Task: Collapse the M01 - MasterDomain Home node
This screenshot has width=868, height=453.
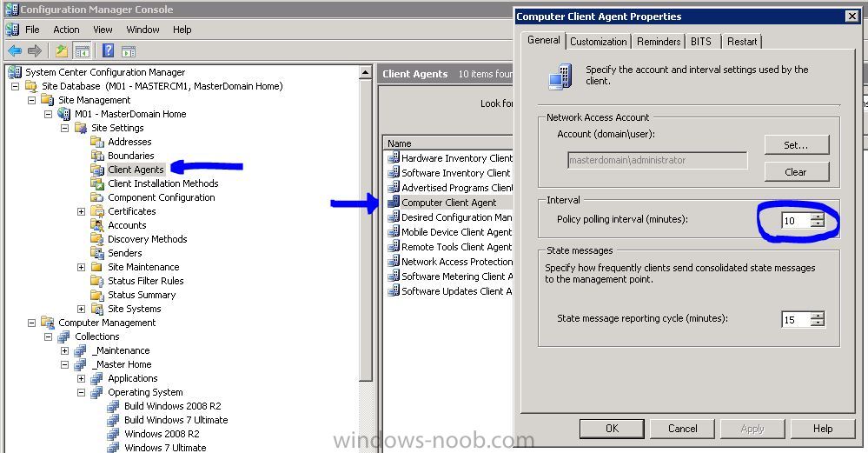Action: [x=48, y=114]
